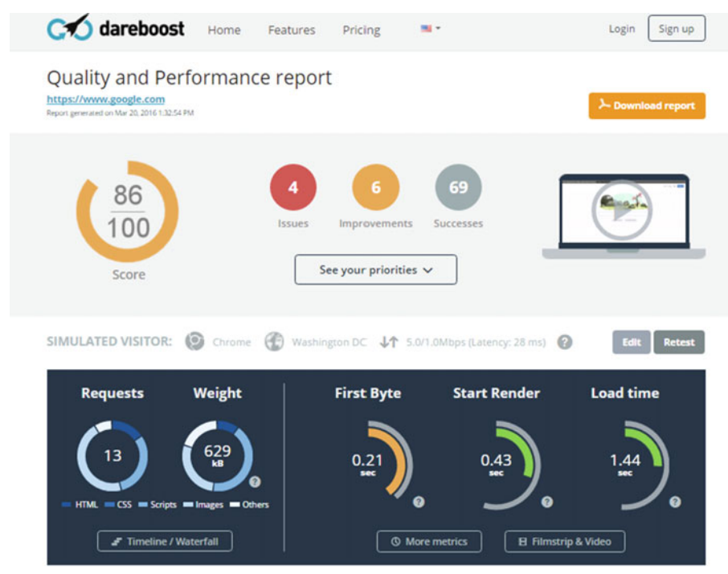Click the Washington DC globe icon
728x574 pixels.
tap(274, 342)
